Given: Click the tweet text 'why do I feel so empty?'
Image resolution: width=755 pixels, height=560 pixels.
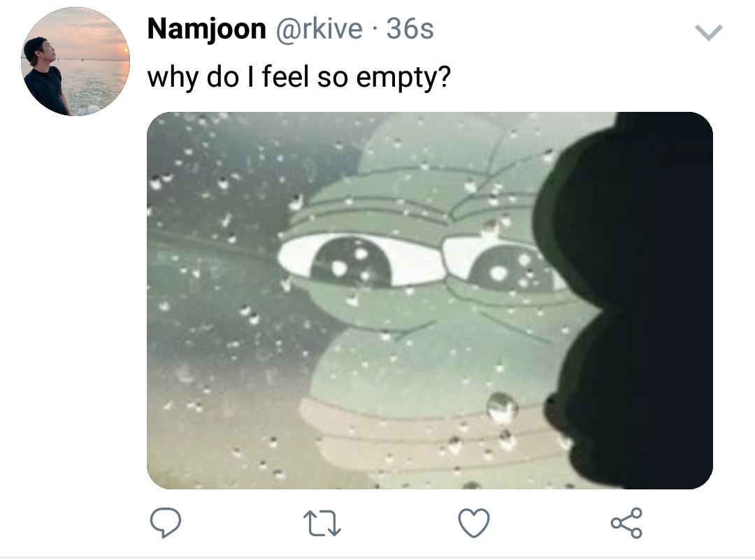Looking at the screenshot, I should click(299, 77).
